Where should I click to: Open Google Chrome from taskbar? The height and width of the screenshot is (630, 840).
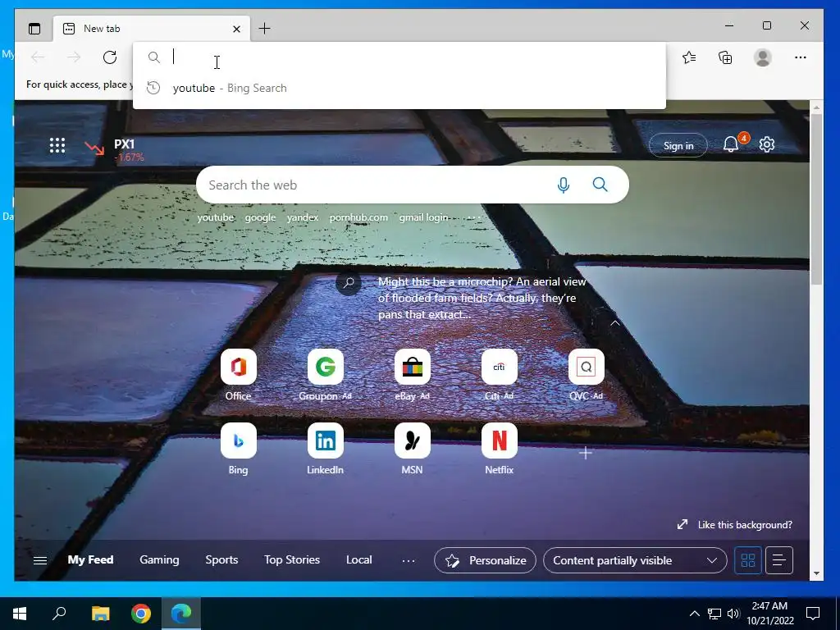point(141,614)
